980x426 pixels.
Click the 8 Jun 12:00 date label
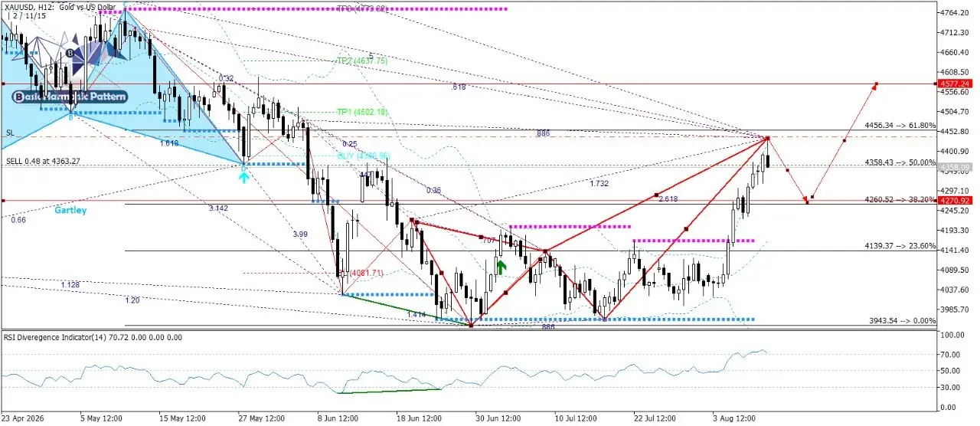[x=338, y=418]
